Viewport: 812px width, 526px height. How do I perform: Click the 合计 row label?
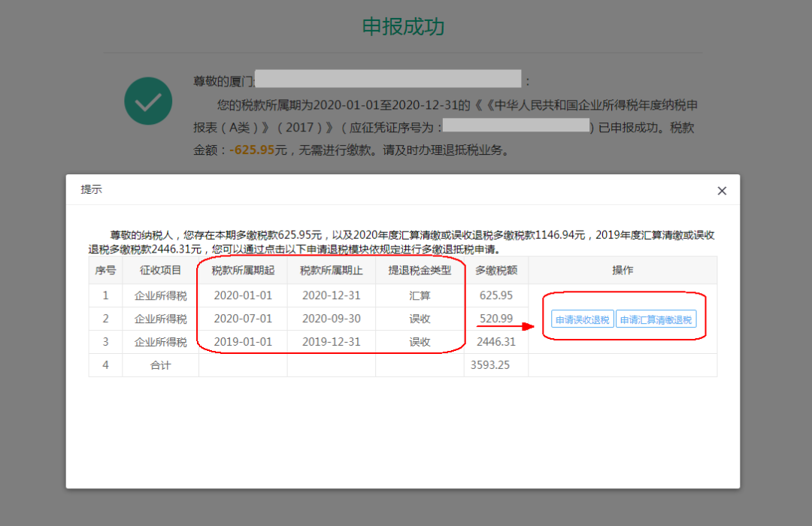click(x=160, y=364)
